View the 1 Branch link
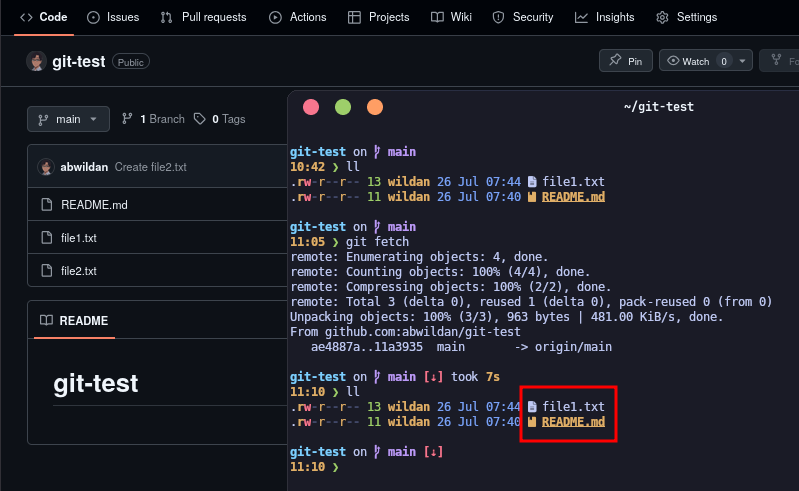 click(x=153, y=119)
